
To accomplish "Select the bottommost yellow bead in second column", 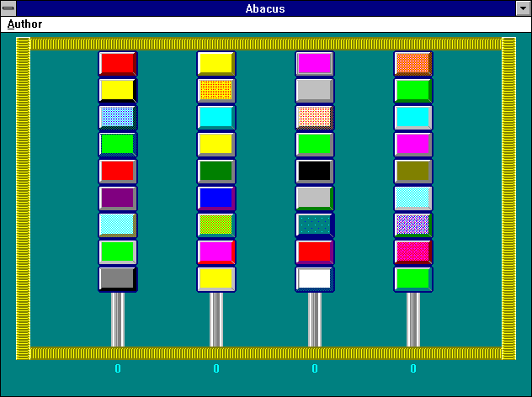I will [216, 279].
